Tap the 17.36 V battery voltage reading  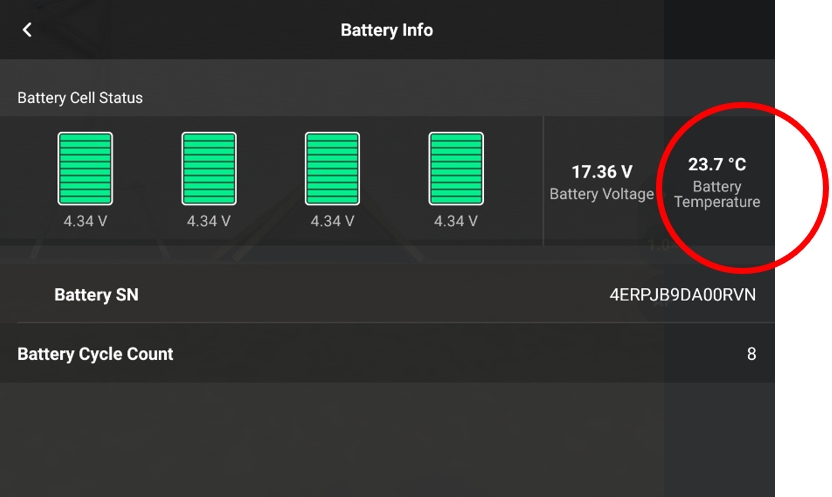[602, 172]
